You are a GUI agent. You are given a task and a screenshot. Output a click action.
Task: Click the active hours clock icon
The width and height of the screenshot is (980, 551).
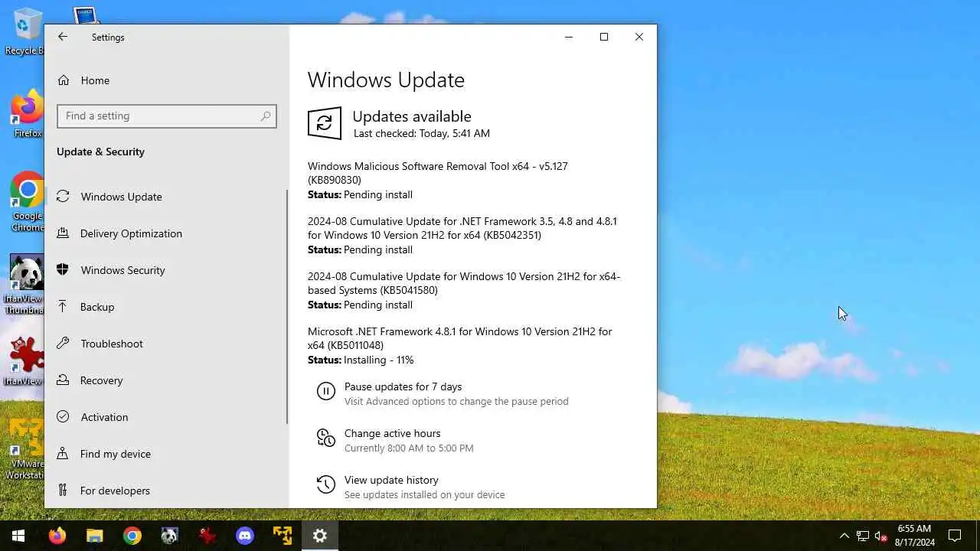tap(326, 438)
